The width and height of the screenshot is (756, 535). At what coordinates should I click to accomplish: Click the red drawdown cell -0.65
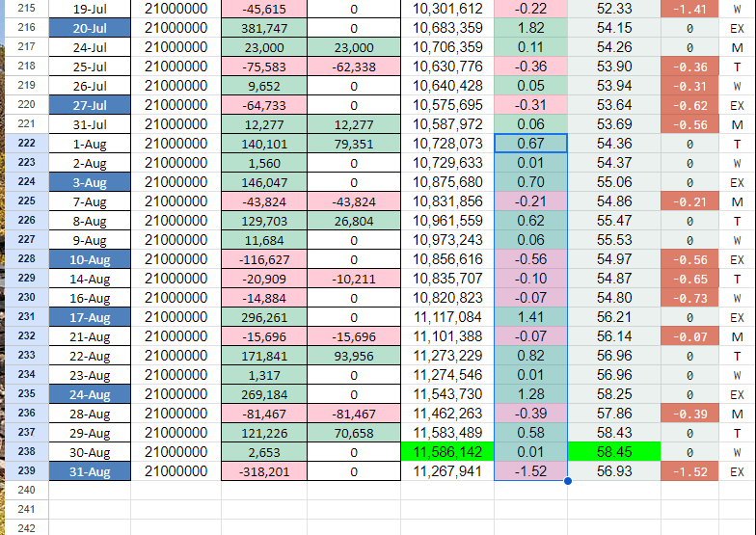click(x=690, y=279)
